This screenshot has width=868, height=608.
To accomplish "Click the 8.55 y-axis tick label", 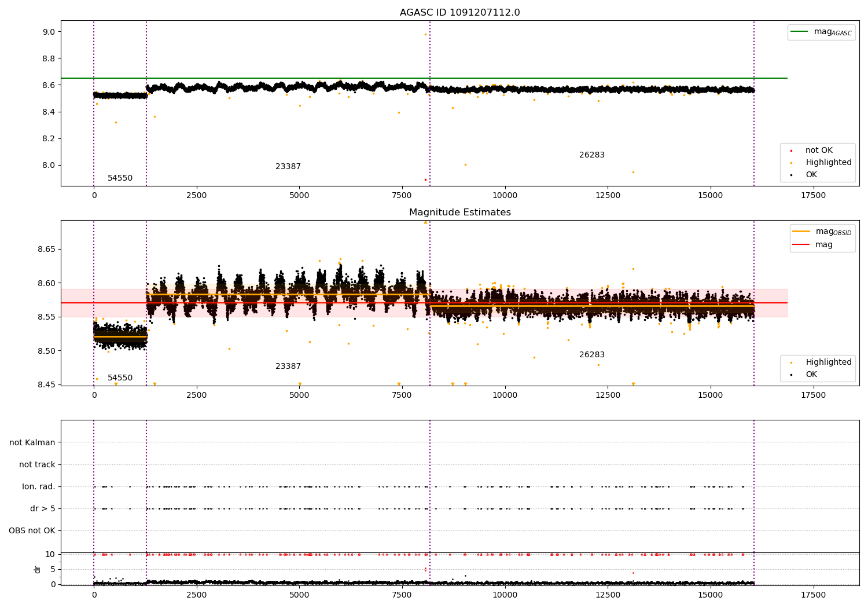I will coord(46,317).
